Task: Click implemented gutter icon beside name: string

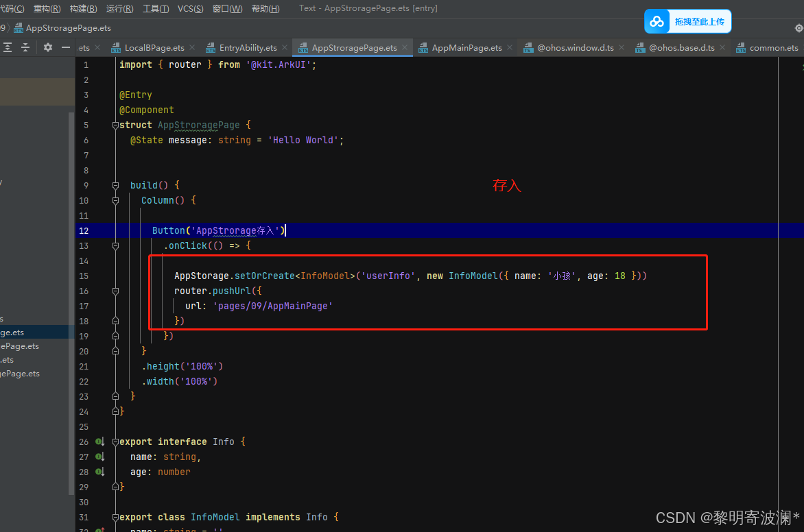Action: tap(100, 457)
